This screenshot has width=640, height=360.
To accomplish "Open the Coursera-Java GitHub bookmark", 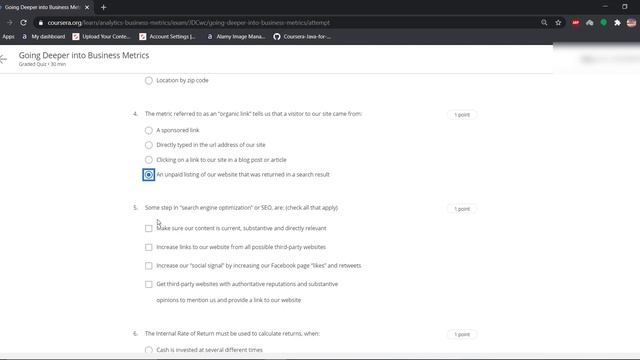I will [302, 37].
